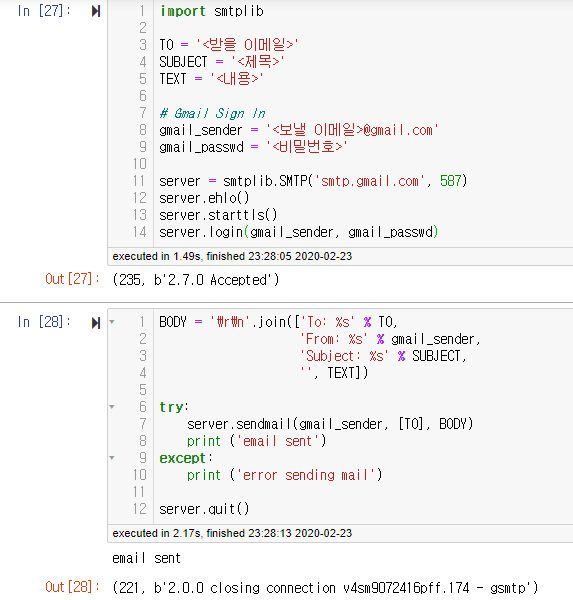Run cell In [27] with its play icon

point(96,11)
